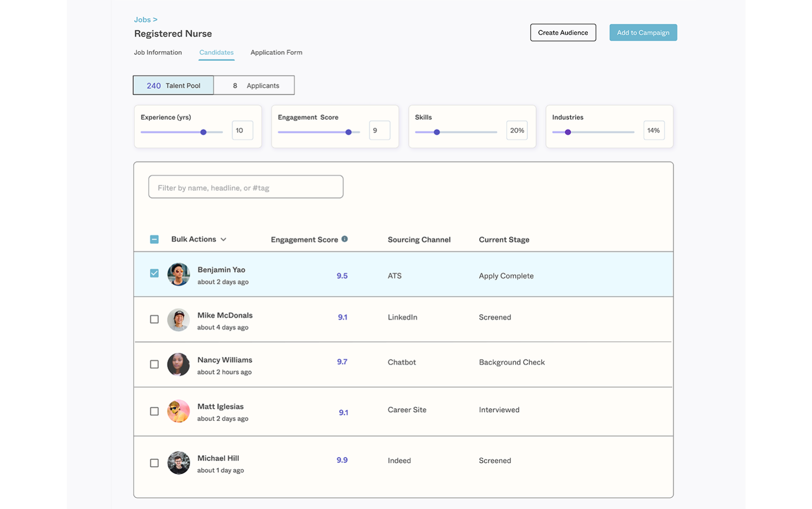Tick the checkbox beside Nancy Williams

pyautogui.click(x=154, y=364)
